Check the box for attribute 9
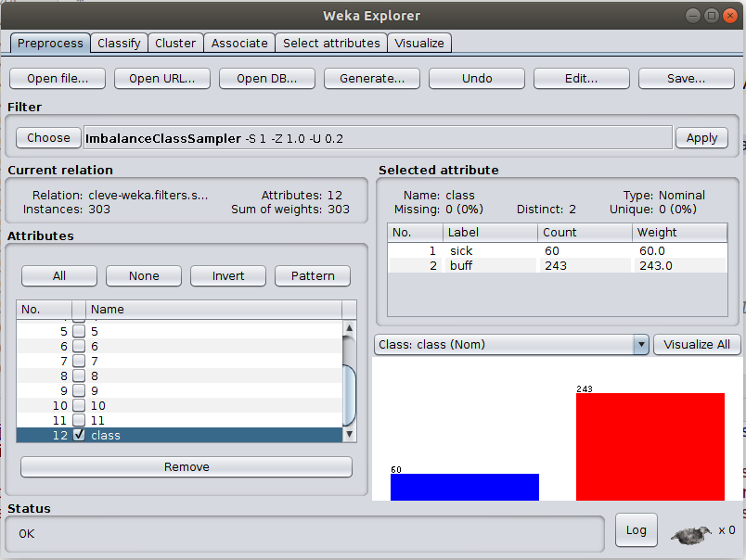 (x=79, y=390)
